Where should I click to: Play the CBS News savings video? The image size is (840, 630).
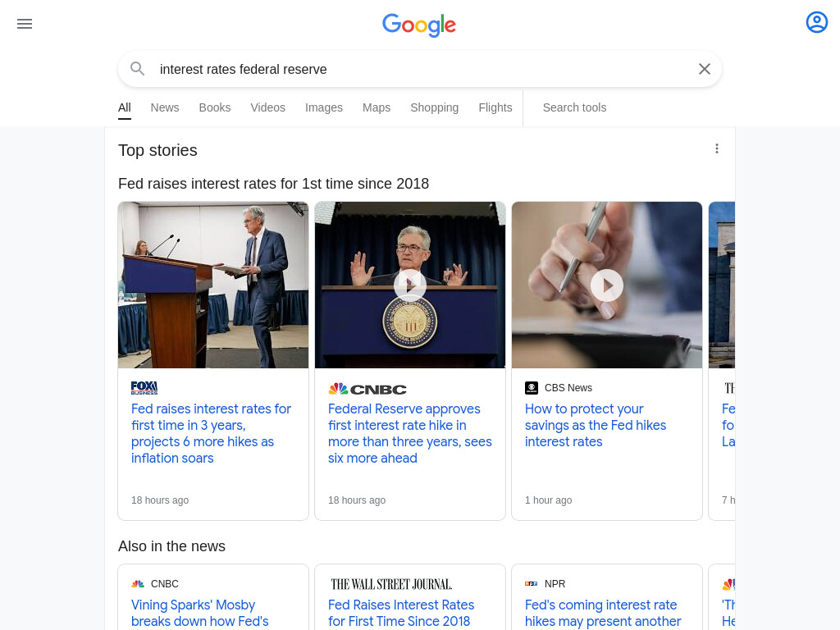[607, 285]
